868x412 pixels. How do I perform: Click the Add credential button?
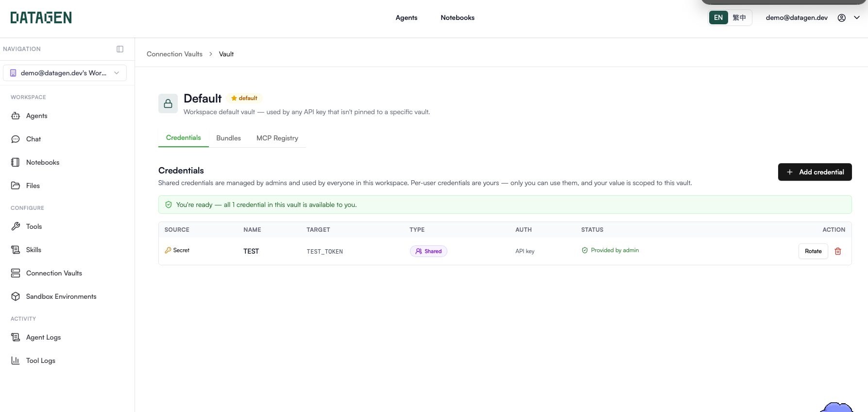click(x=815, y=172)
